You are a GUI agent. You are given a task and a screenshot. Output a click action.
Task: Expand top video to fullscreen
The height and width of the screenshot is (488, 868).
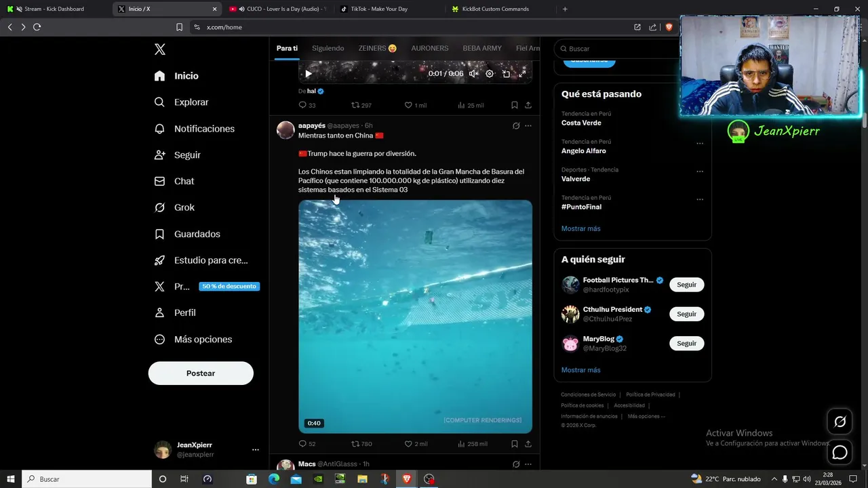point(522,74)
